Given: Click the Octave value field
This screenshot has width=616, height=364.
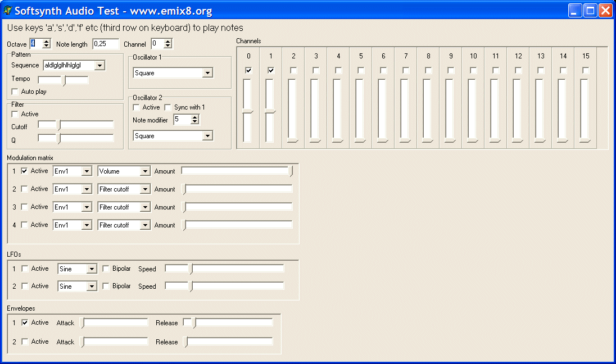Looking at the screenshot, I should pos(36,44).
